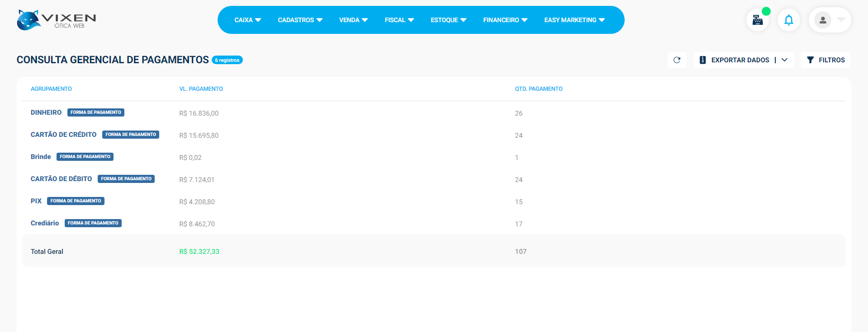Open the CAIXA menu
Image resolution: width=868 pixels, height=332 pixels.
[x=247, y=20]
